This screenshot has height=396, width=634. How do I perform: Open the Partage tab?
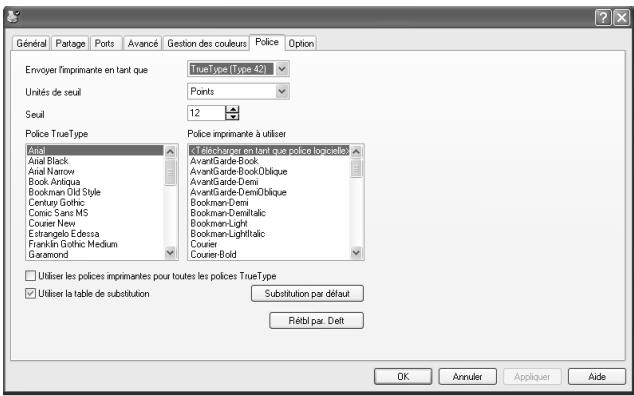coord(70,43)
